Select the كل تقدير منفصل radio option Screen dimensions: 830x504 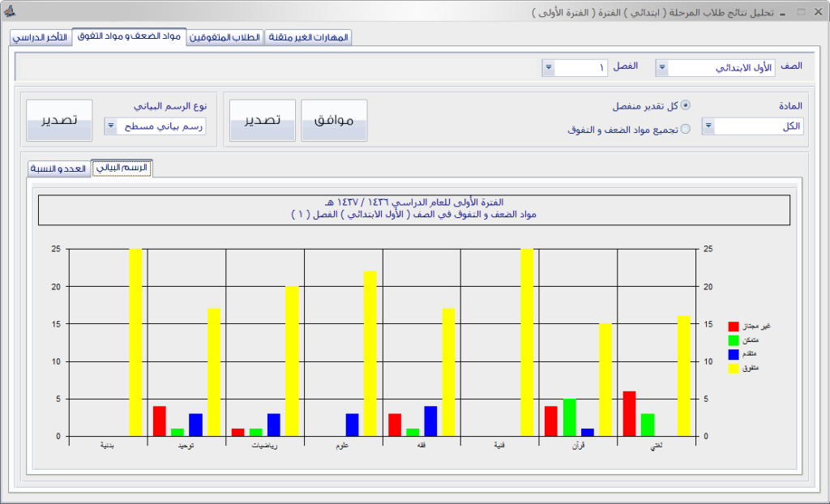click(x=686, y=105)
